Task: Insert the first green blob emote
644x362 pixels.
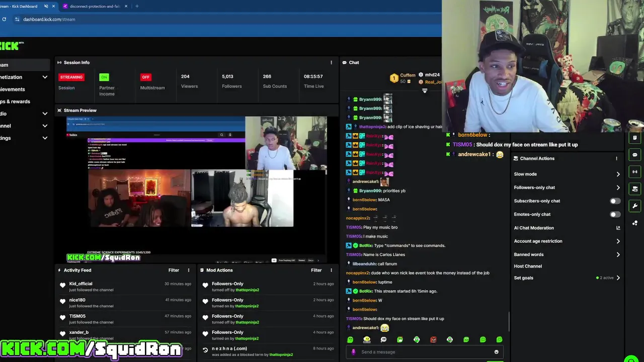Action: [350, 340]
